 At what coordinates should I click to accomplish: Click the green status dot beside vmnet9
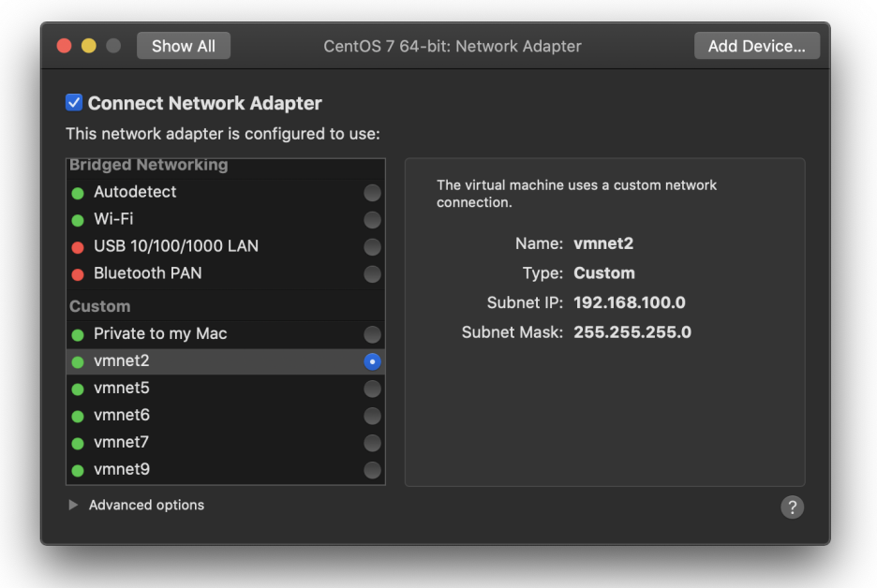pyautogui.click(x=78, y=471)
